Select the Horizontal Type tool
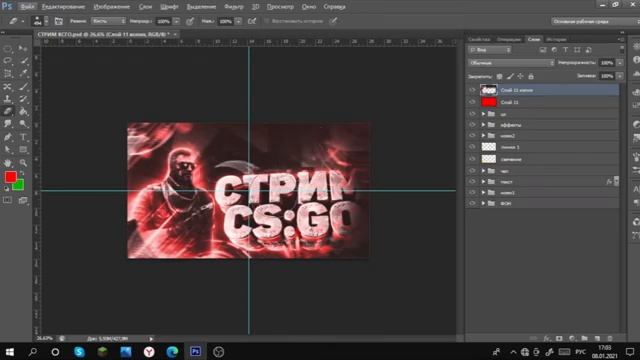 [x=23, y=137]
